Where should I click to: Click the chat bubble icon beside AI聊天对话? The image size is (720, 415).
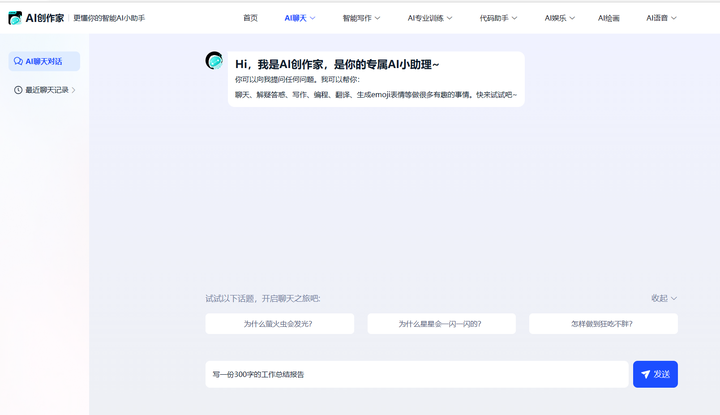[18, 61]
